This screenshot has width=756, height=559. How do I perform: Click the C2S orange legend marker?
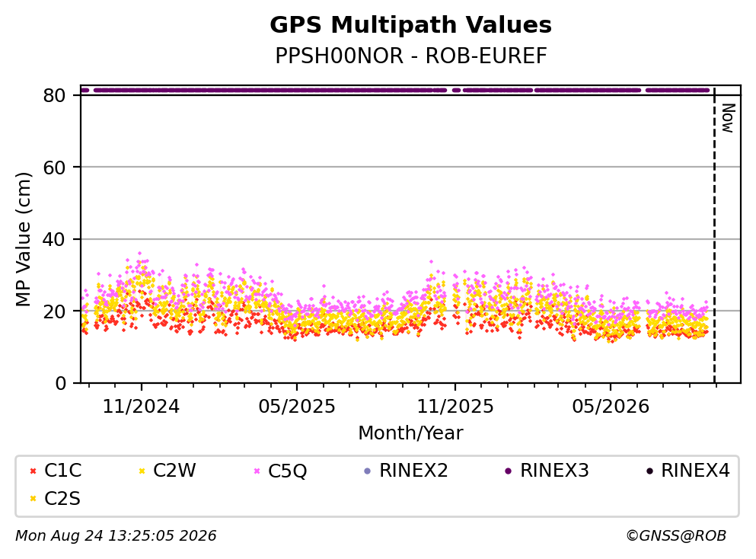click(x=33, y=499)
